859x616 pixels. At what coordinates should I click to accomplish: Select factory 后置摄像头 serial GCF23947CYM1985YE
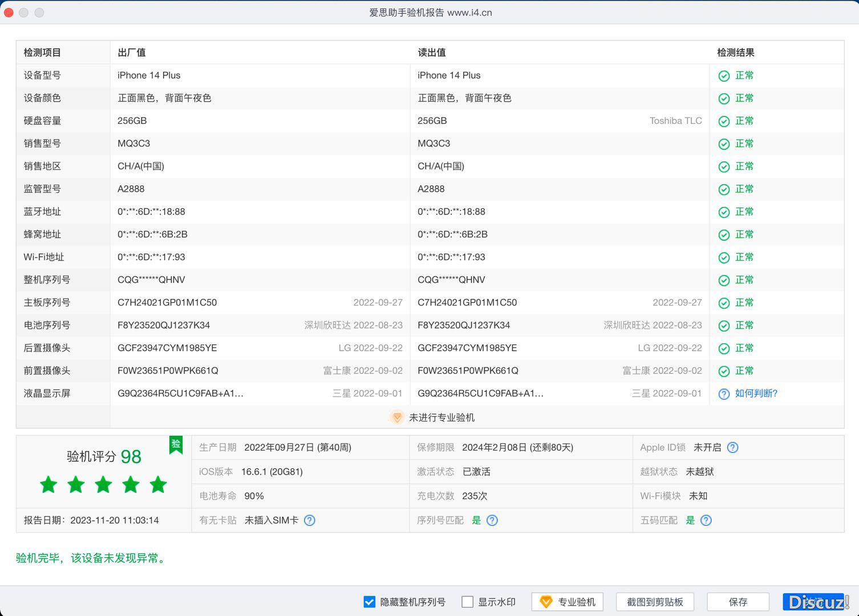167,348
